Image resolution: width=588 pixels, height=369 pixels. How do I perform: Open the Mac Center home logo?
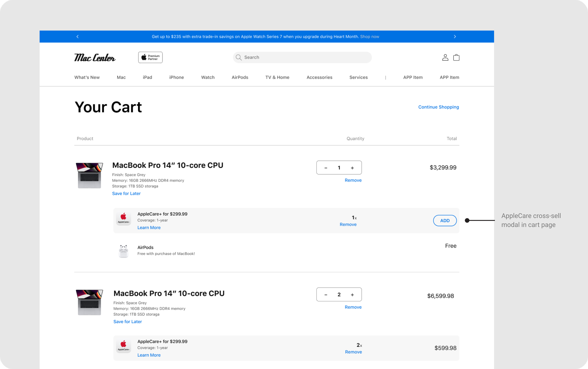click(x=95, y=58)
